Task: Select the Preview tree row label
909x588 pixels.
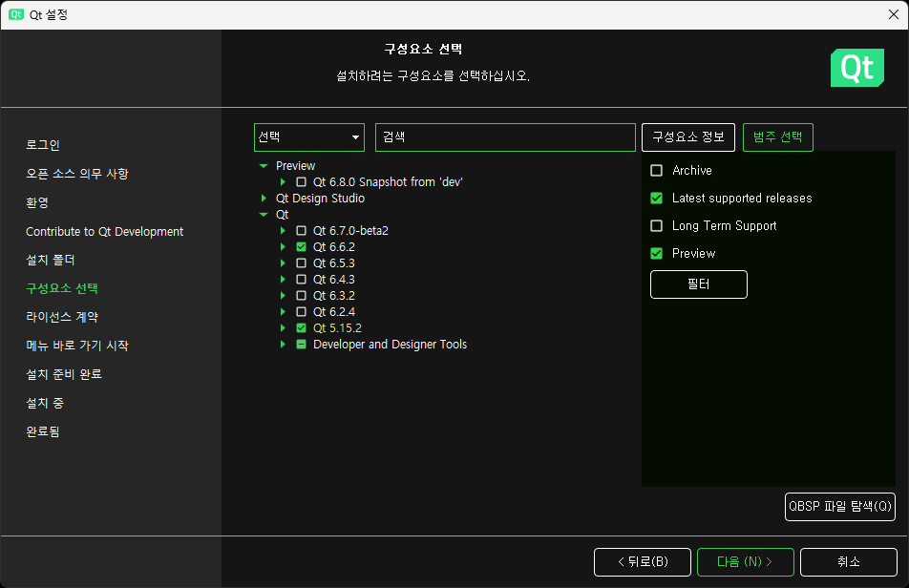Action: coord(296,166)
